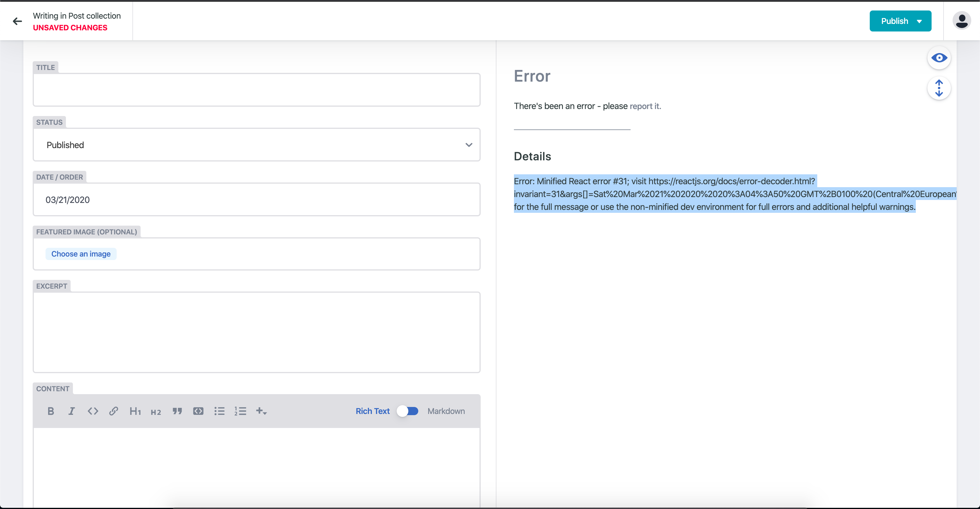The width and height of the screenshot is (980, 509).
Task: Toggle scroll sync arrows button
Action: click(939, 88)
